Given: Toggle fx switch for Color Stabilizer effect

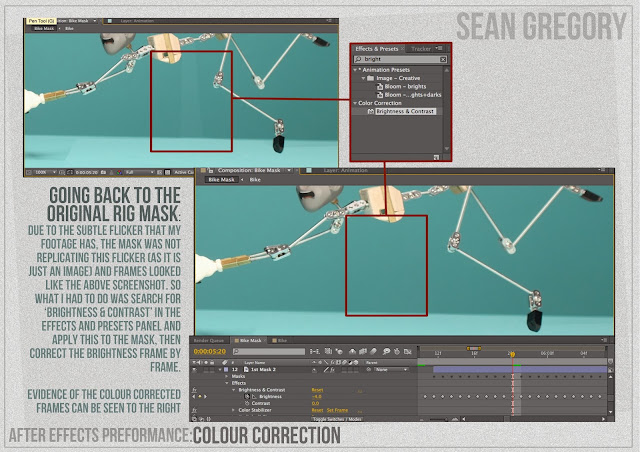Looking at the screenshot, I should [195, 410].
